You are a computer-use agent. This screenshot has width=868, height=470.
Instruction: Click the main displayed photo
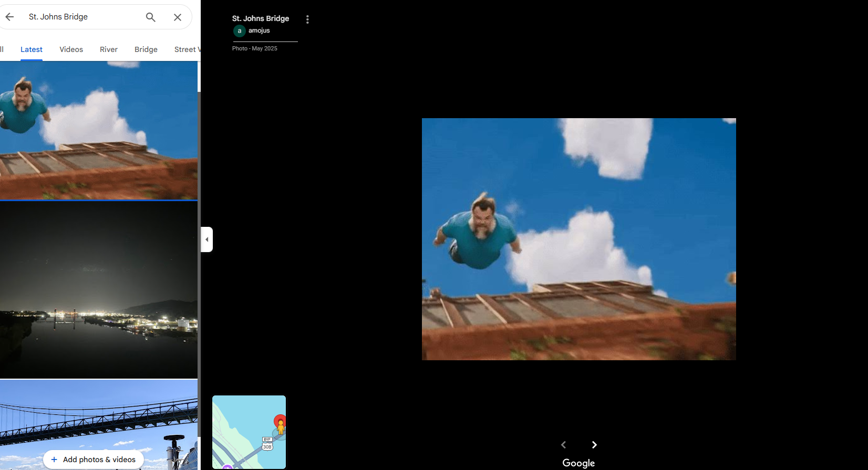tap(579, 239)
